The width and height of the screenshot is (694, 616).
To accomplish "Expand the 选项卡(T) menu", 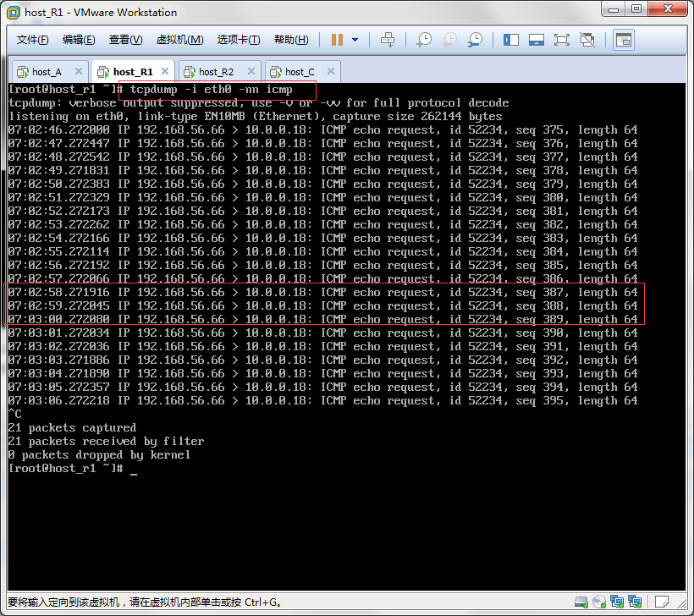I will [x=239, y=40].
